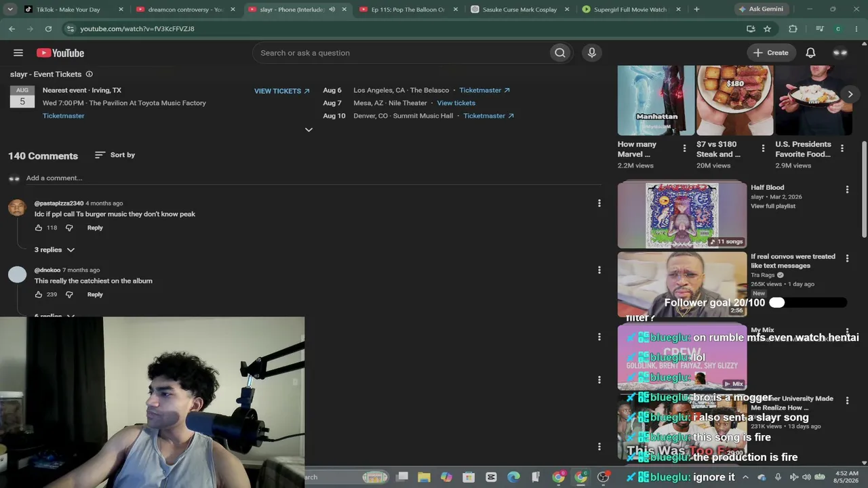868x488 pixels.
Task: Go to YouTube home via the logo
Action: click(x=60, y=53)
